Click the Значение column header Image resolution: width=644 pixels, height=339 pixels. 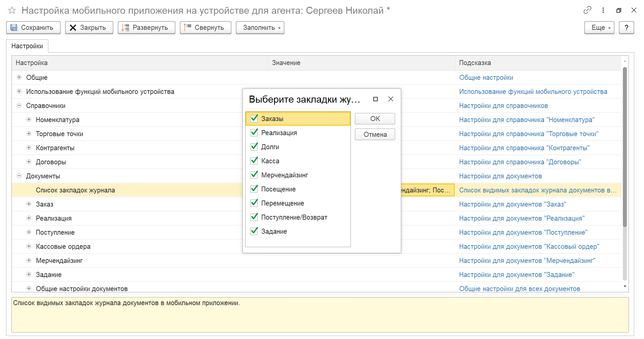pyautogui.click(x=361, y=63)
